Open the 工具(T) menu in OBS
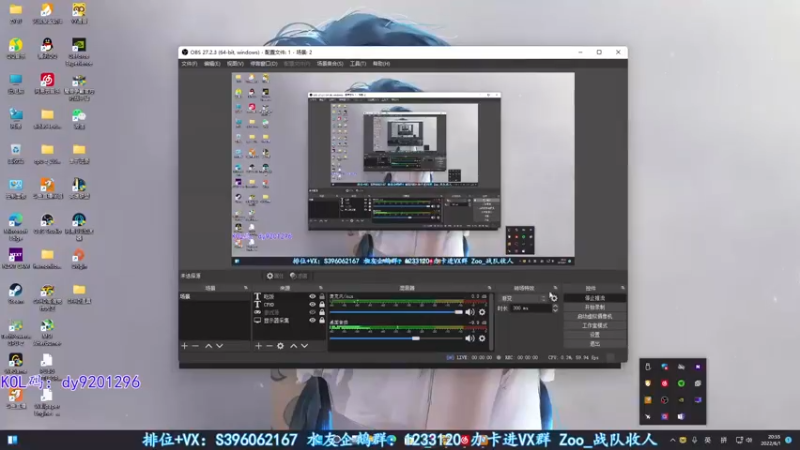The image size is (800, 450). (358, 64)
